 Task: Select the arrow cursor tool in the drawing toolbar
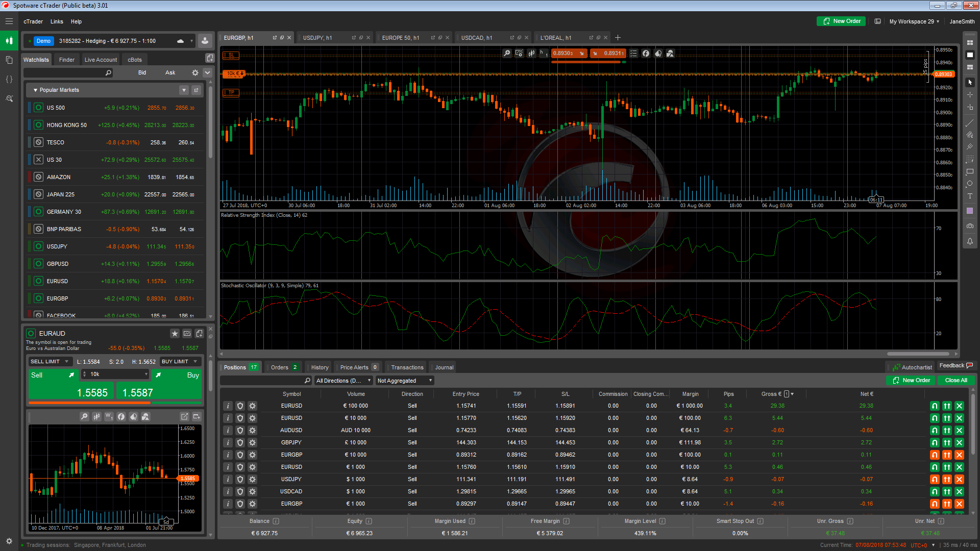pos(970,82)
